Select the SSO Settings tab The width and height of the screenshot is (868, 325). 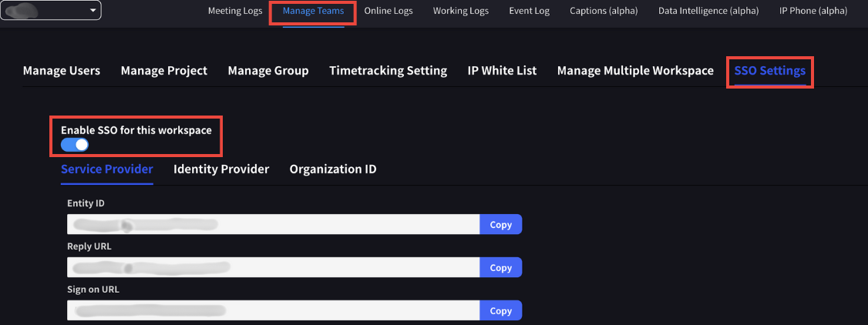coord(769,71)
